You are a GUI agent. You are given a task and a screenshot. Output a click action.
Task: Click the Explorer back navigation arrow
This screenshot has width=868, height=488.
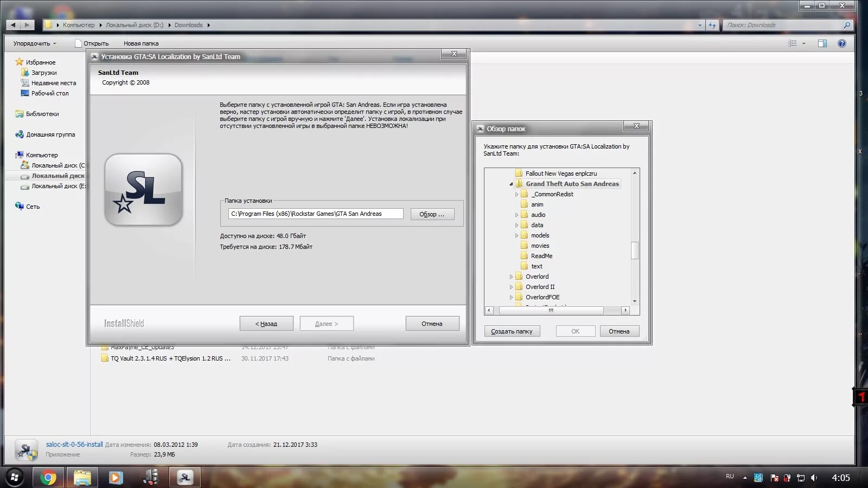click(x=13, y=25)
